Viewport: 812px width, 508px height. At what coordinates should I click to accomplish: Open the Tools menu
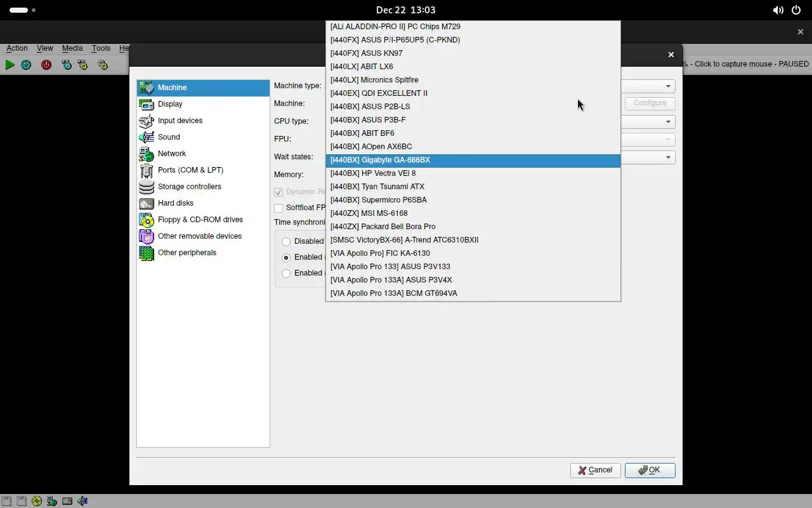(x=101, y=48)
